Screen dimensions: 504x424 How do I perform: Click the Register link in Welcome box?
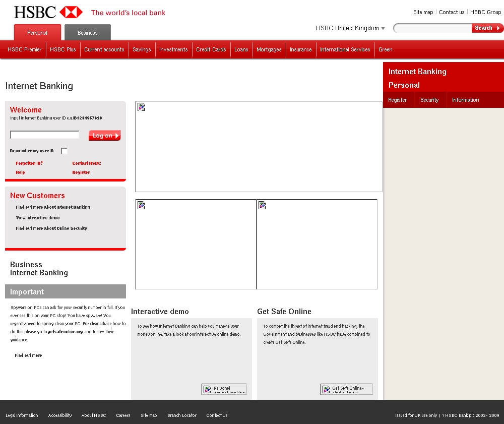tap(81, 172)
